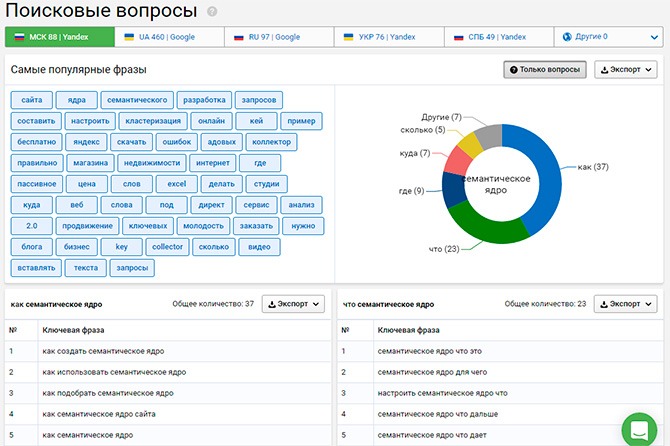Click the кластеризация phrase tag
670x446 pixels.
(153, 121)
